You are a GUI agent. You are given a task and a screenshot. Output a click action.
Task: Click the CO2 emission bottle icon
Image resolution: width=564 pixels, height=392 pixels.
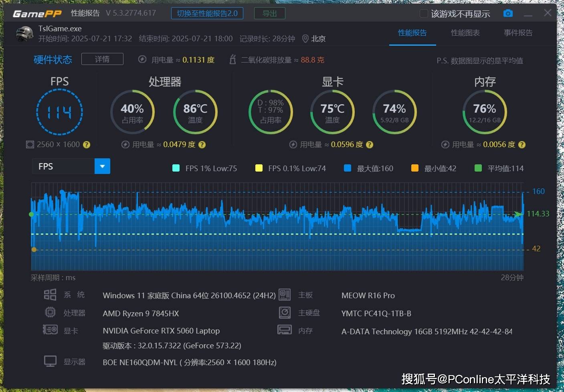coord(232,60)
